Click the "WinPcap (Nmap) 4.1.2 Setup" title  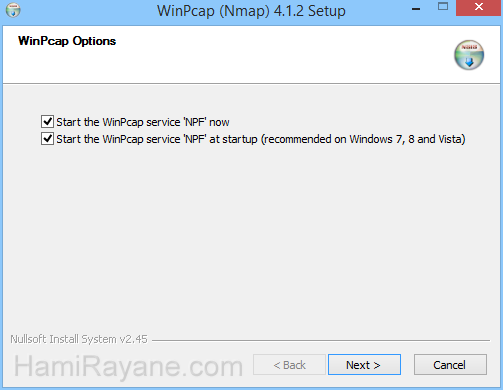pos(251,11)
